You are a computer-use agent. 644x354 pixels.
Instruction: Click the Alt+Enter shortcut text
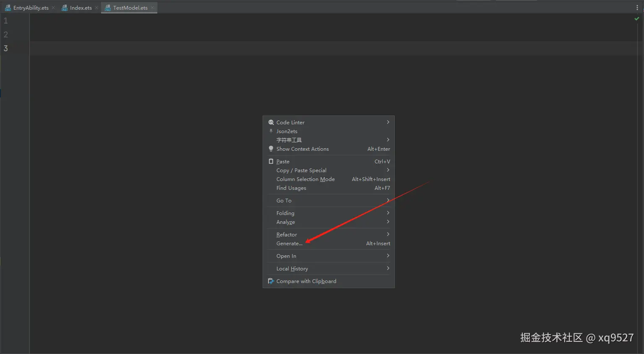(x=378, y=149)
